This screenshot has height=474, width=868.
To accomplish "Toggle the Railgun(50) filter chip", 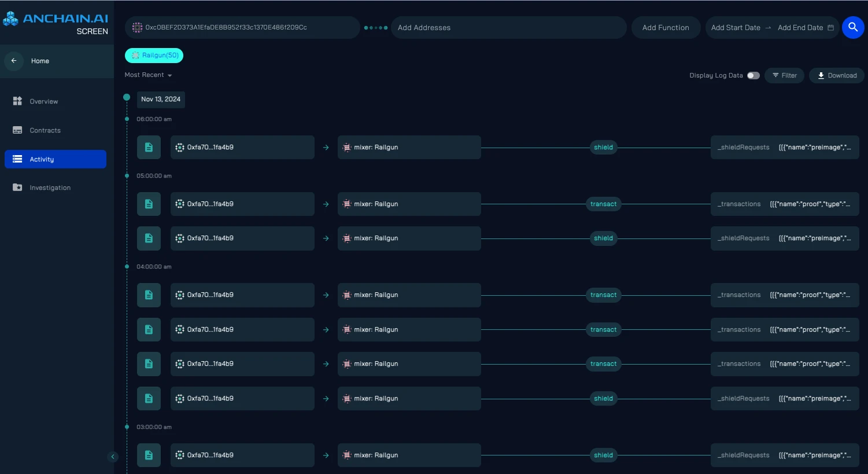I will pyautogui.click(x=154, y=56).
